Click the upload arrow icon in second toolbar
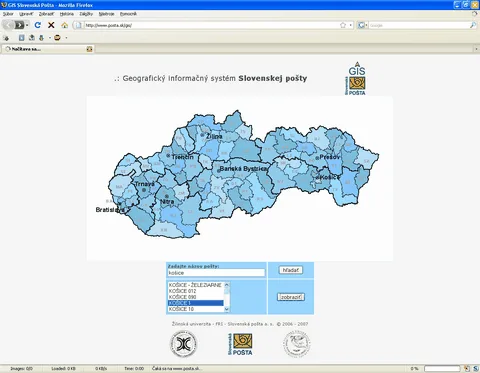 point(32,38)
